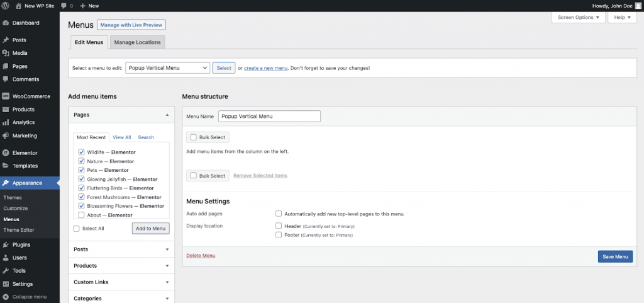
Task: Click the Collapse menu arrow icon
Action: click(x=6, y=297)
